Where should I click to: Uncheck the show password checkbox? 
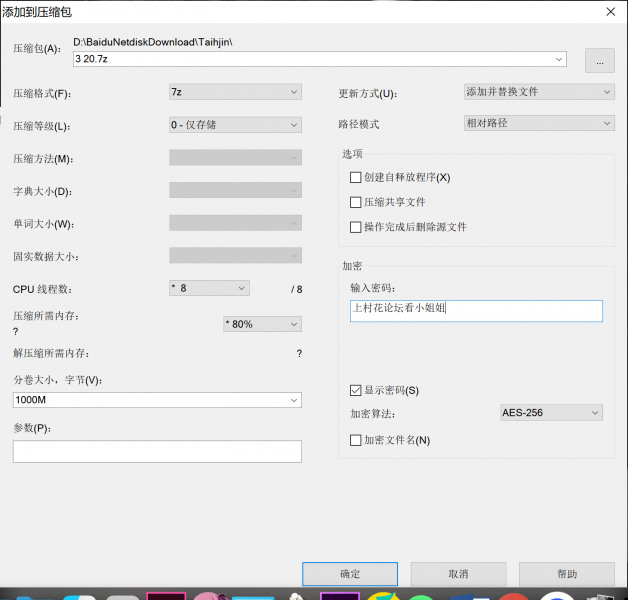[356, 390]
